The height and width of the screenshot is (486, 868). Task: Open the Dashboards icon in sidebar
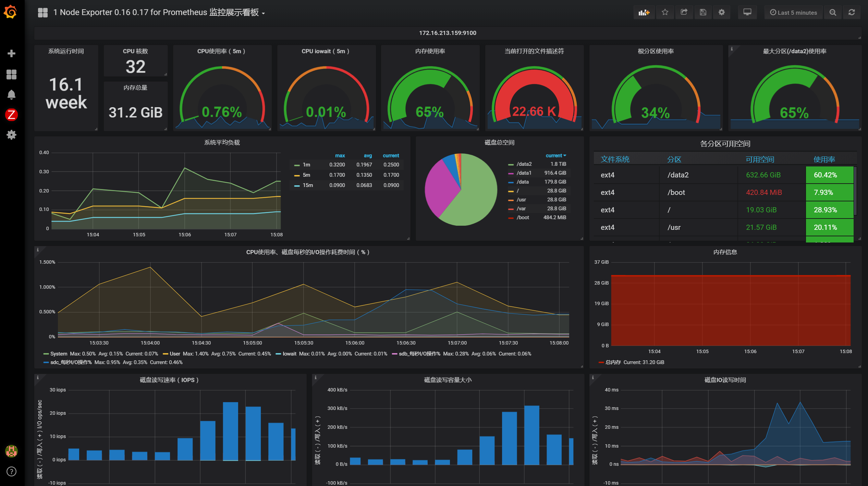[11, 74]
